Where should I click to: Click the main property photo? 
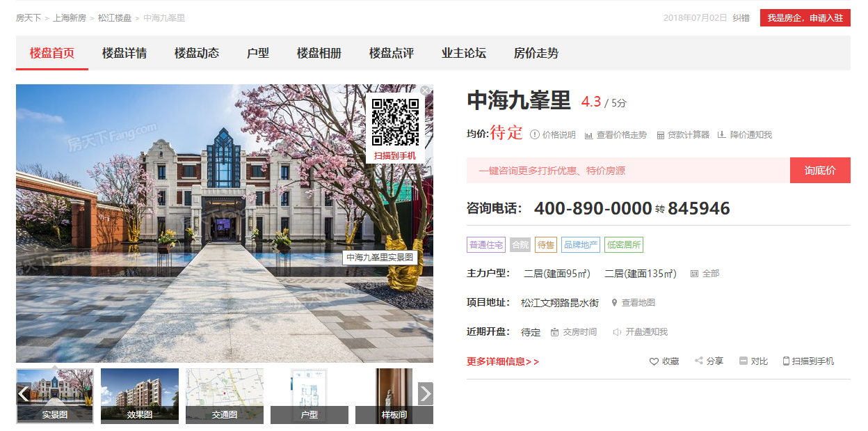(x=225, y=224)
